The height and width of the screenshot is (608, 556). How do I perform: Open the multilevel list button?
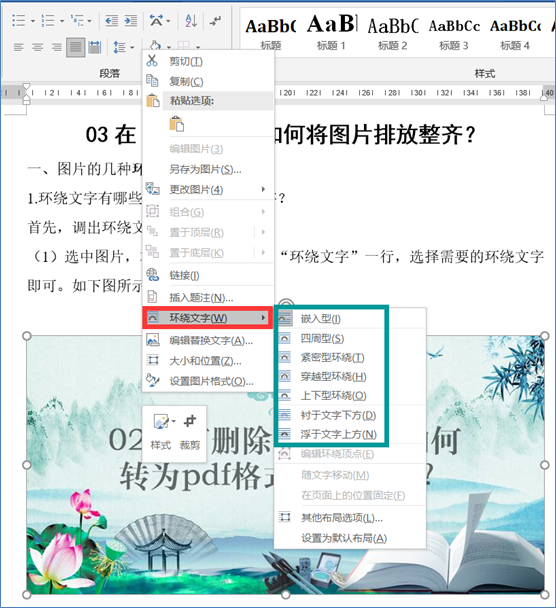click(77, 20)
